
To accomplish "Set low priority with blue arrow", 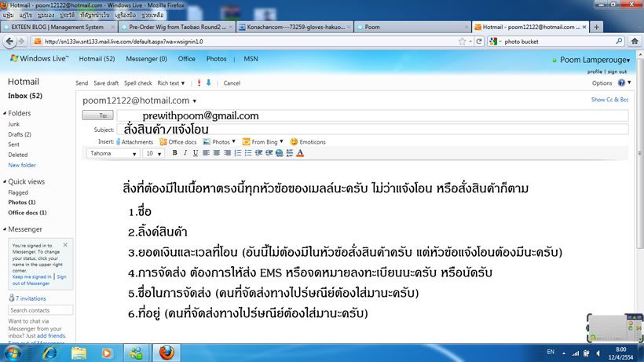I will [209, 83].
